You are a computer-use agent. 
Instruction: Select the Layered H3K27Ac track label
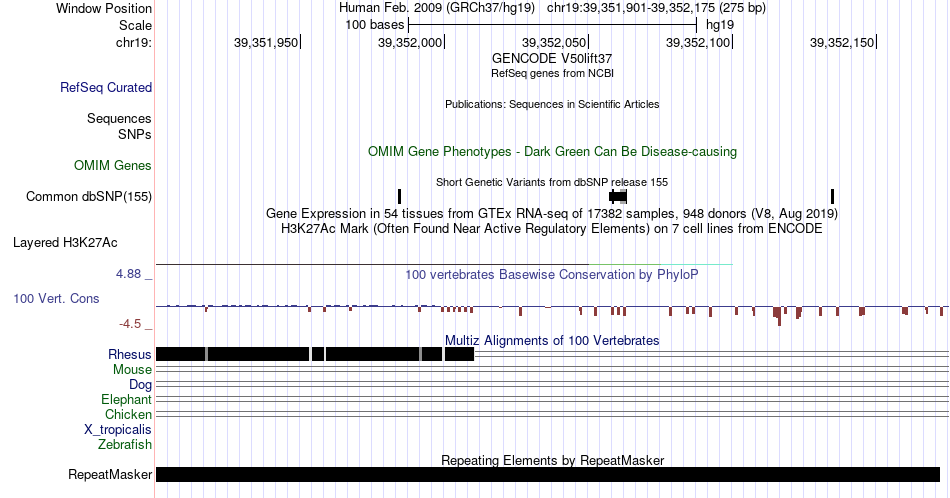(65, 242)
